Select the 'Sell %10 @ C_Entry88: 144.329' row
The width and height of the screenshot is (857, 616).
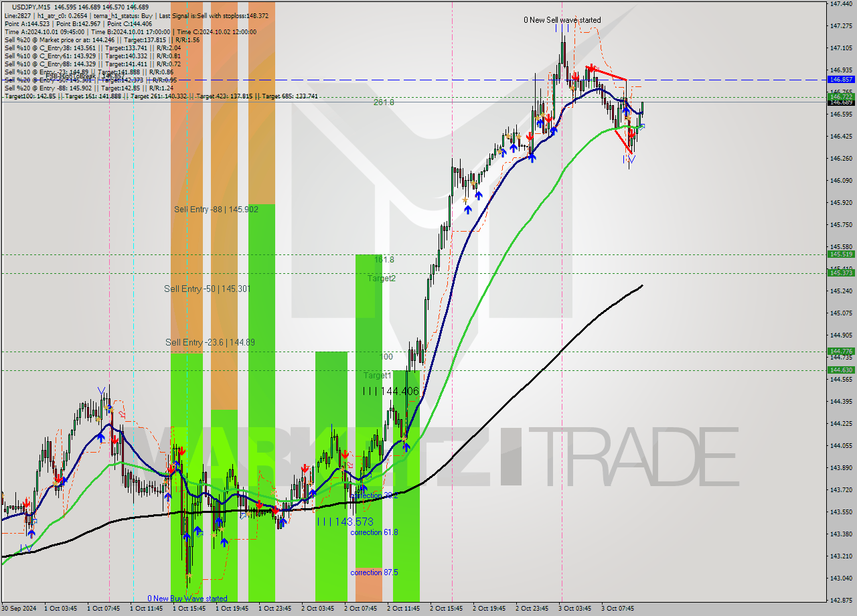92,64
